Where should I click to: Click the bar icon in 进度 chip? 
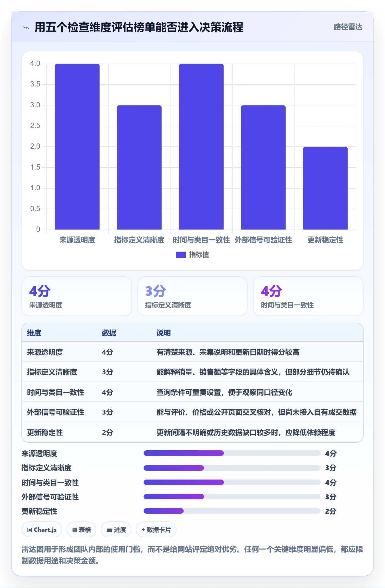pyautogui.click(x=109, y=530)
